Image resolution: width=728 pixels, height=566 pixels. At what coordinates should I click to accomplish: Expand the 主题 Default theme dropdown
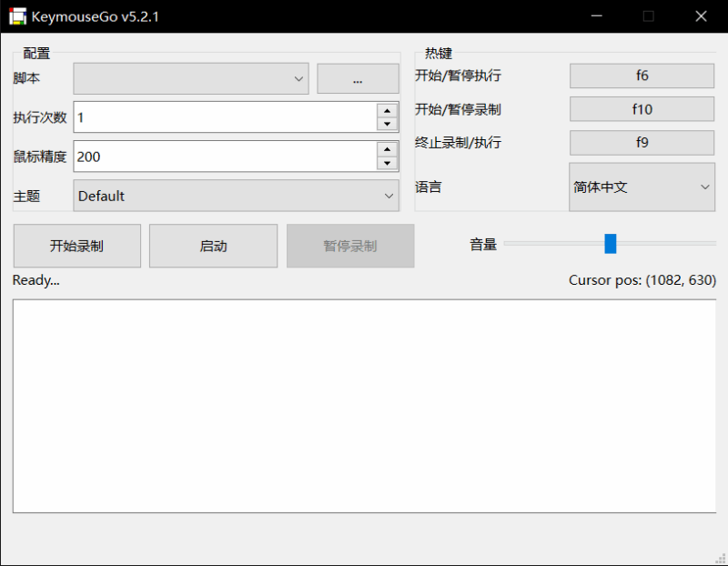(x=236, y=196)
